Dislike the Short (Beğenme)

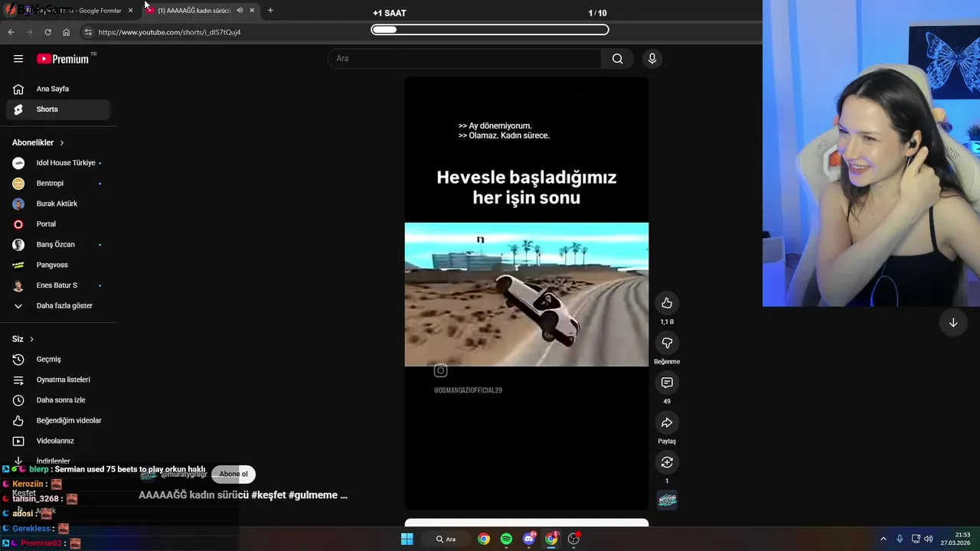pos(667,343)
